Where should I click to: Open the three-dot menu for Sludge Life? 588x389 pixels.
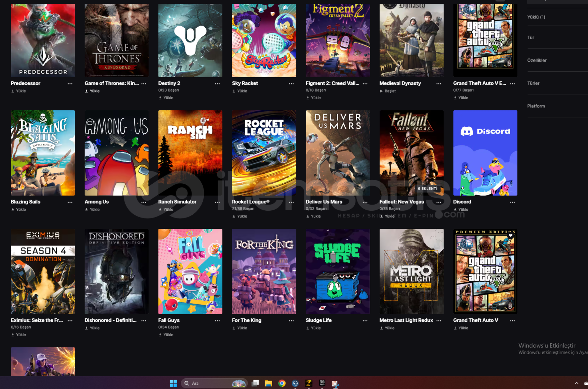[365, 321]
